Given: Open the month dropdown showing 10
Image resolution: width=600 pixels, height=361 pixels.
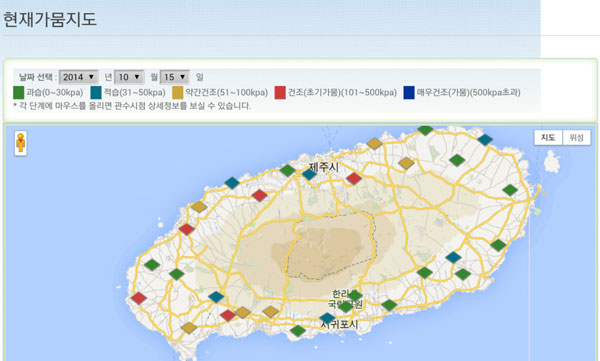Looking at the screenshot, I should [x=129, y=77].
